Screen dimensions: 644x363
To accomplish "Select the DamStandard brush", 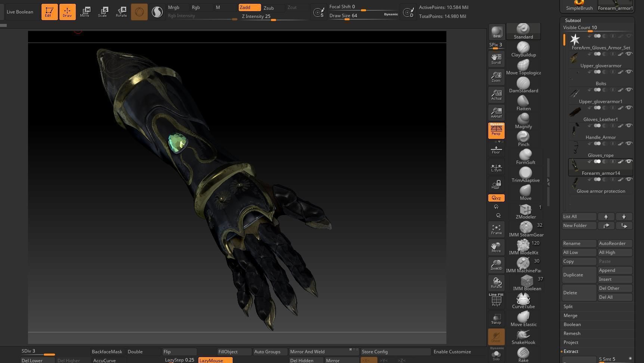I will (523, 84).
